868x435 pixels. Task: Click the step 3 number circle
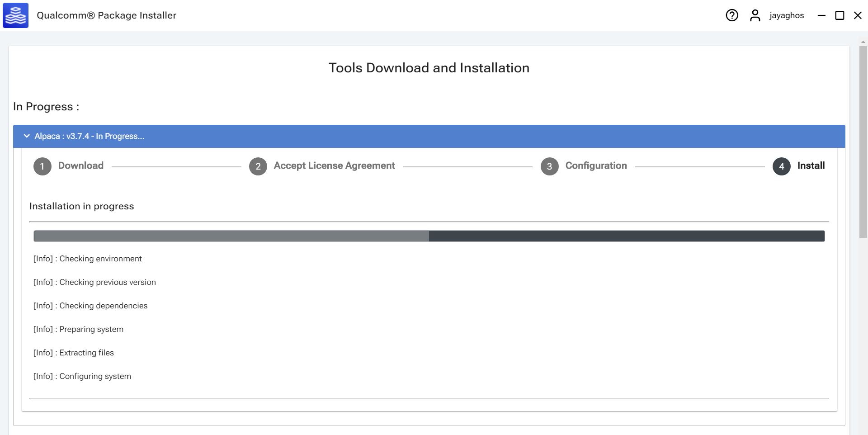point(549,166)
